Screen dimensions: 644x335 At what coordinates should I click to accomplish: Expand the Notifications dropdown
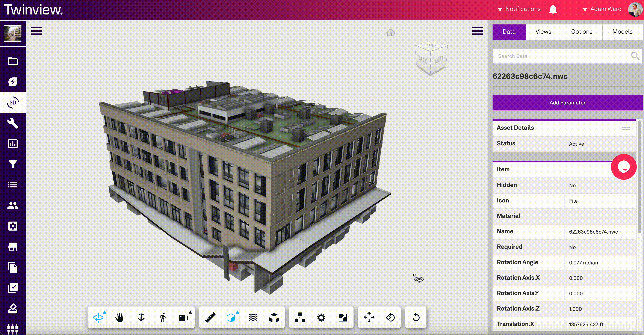tap(523, 9)
